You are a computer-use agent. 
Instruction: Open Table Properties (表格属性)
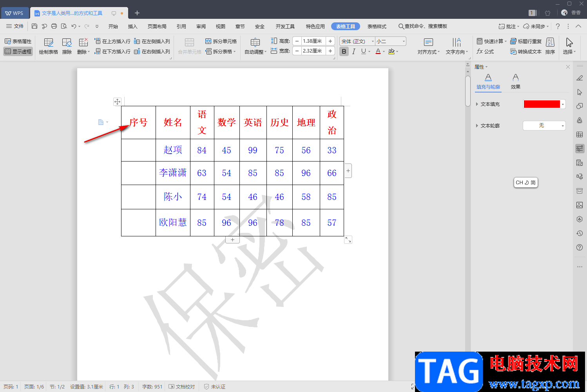coord(18,41)
